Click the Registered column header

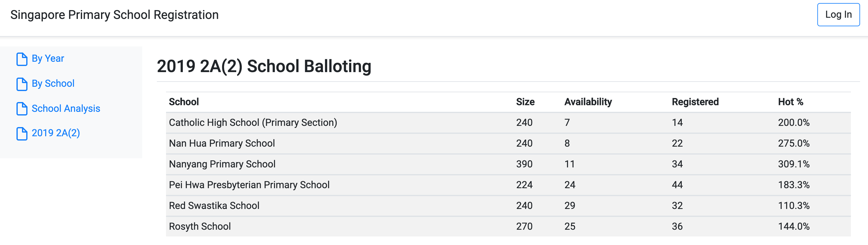[x=695, y=102]
